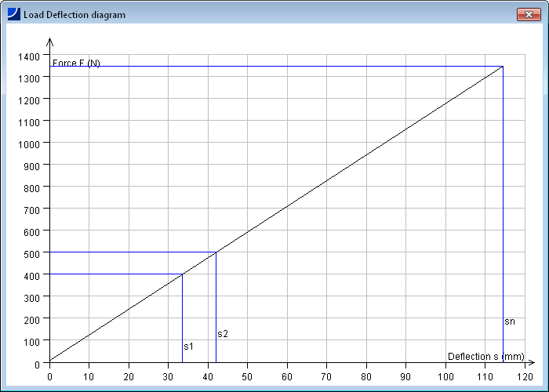This screenshot has height=392, width=549.
Task: Click the arrowhead at the deflection axis end
Action: [x=533, y=363]
